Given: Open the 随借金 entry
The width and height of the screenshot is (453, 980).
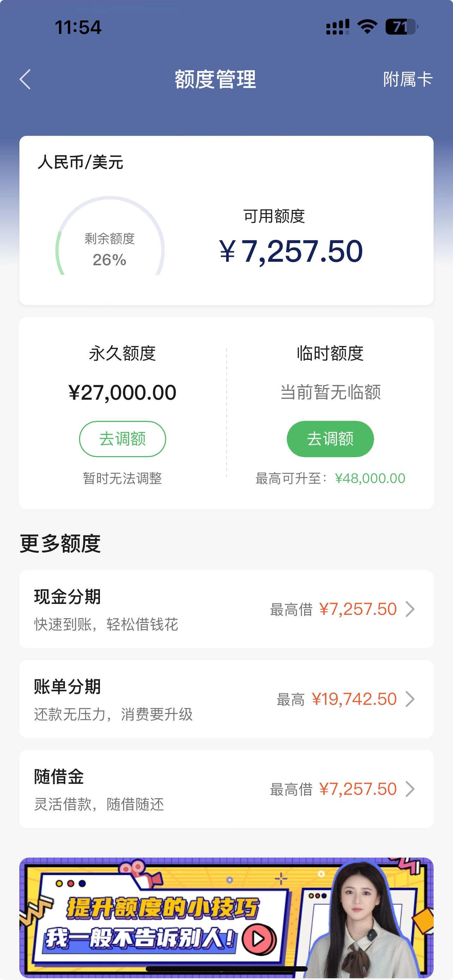Looking at the screenshot, I should click(x=226, y=789).
